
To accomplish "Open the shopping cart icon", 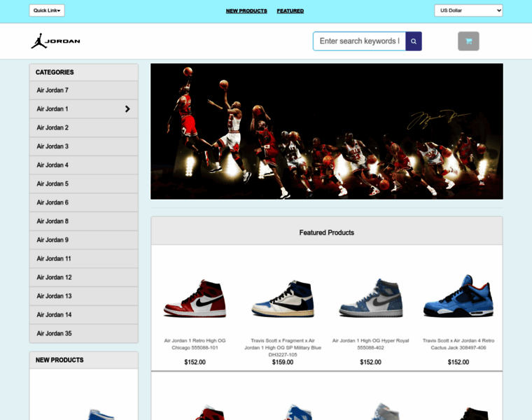I will pos(468,41).
